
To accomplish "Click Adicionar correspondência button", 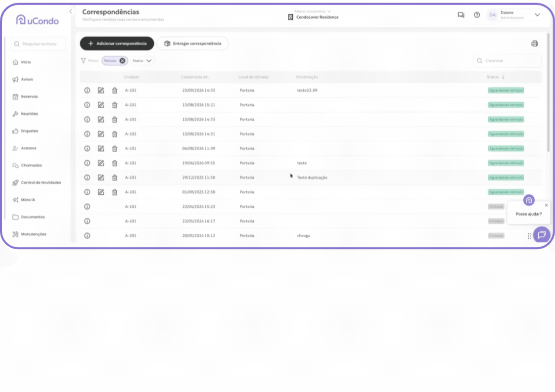I will (117, 44).
